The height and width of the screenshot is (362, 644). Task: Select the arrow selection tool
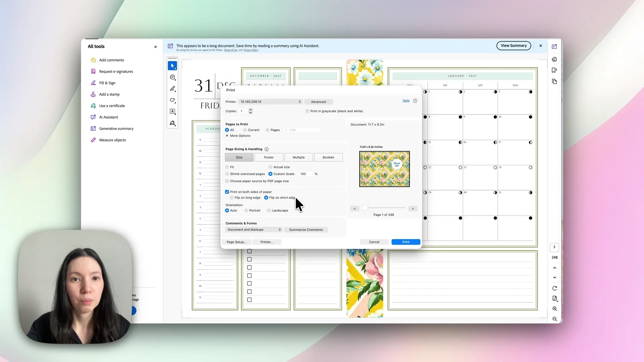(172, 66)
